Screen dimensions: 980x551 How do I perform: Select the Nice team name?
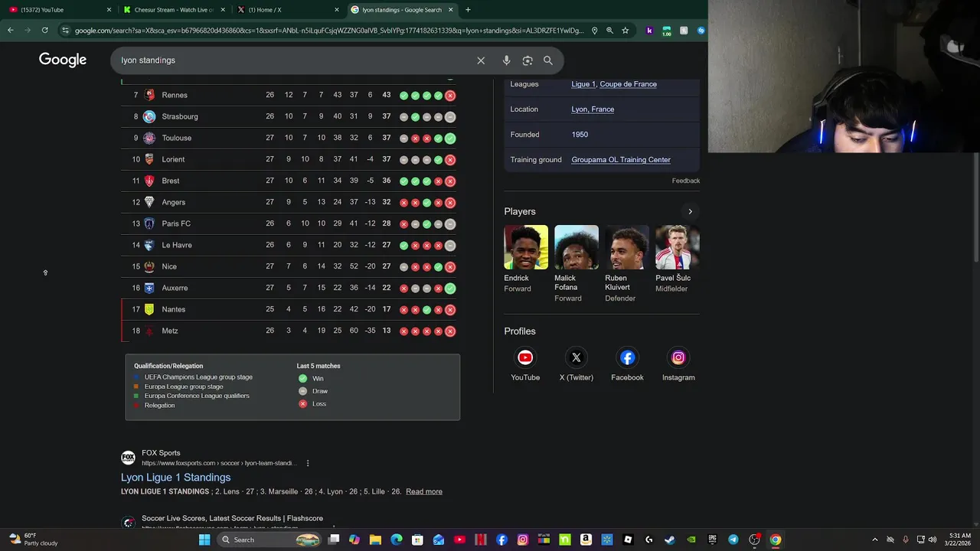[x=169, y=266]
